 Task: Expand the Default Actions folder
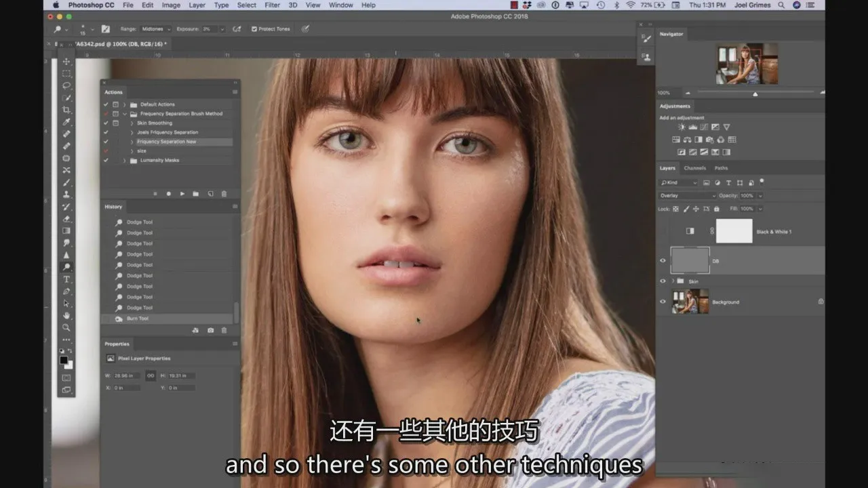[124, 104]
